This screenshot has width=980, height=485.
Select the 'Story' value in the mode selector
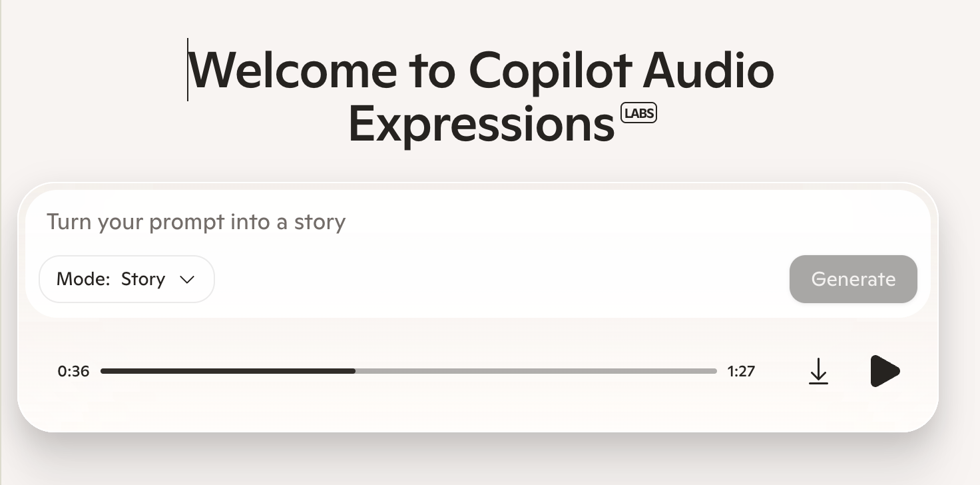142,279
